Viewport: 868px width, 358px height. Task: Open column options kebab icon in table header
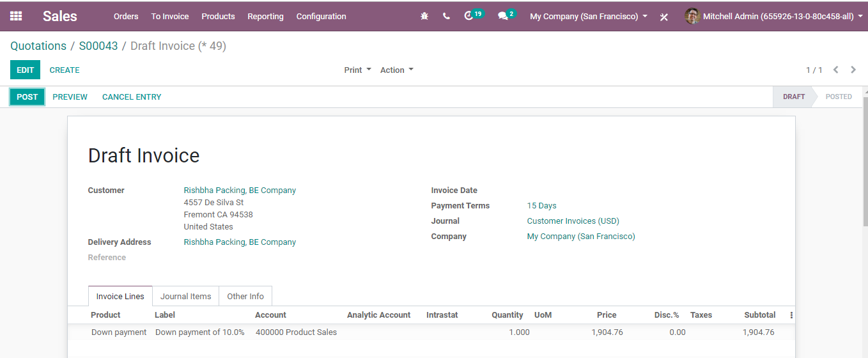[791, 315]
